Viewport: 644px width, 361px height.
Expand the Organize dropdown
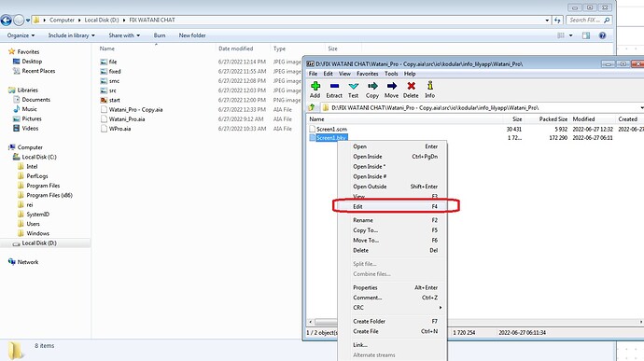[21, 35]
